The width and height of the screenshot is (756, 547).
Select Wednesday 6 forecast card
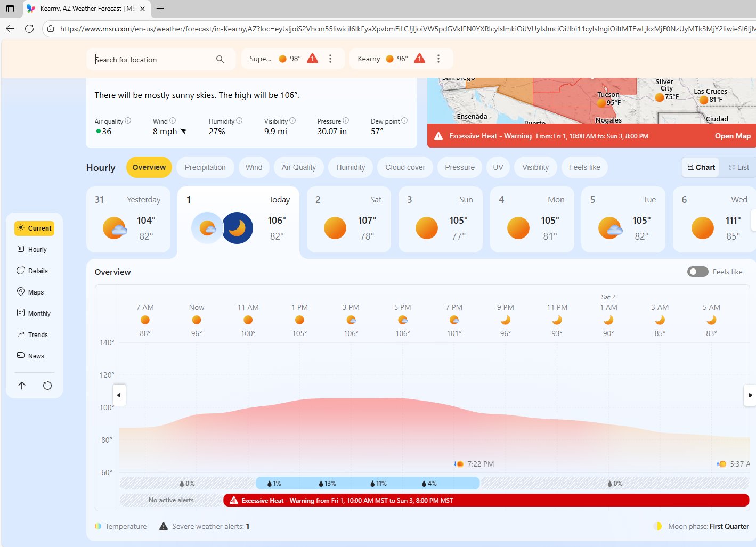point(714,219)
